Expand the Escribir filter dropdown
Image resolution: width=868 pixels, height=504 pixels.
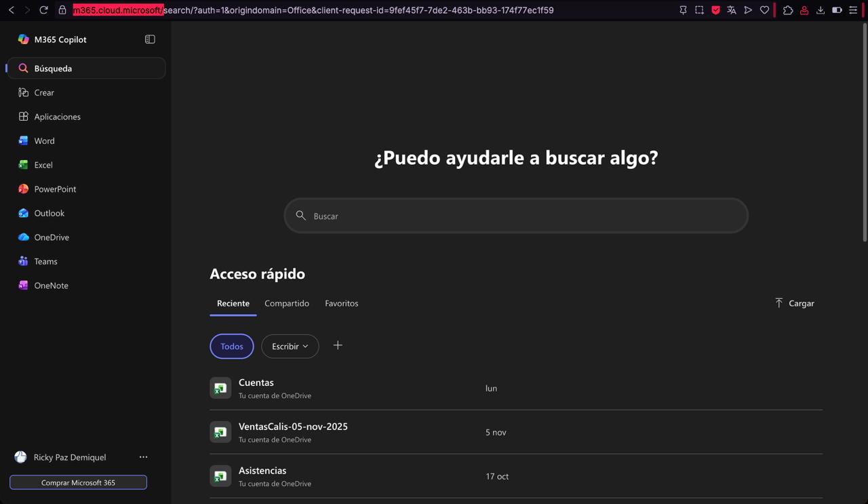[290, 346]
